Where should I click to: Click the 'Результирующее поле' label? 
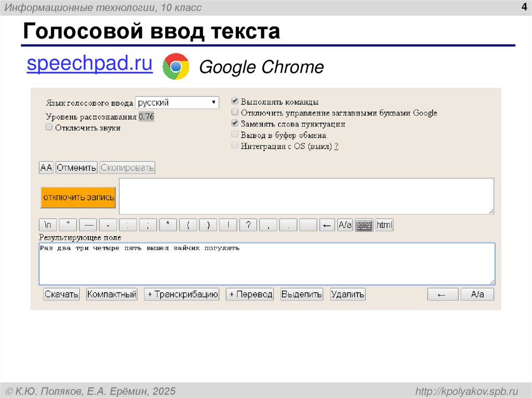click(80, 237)
